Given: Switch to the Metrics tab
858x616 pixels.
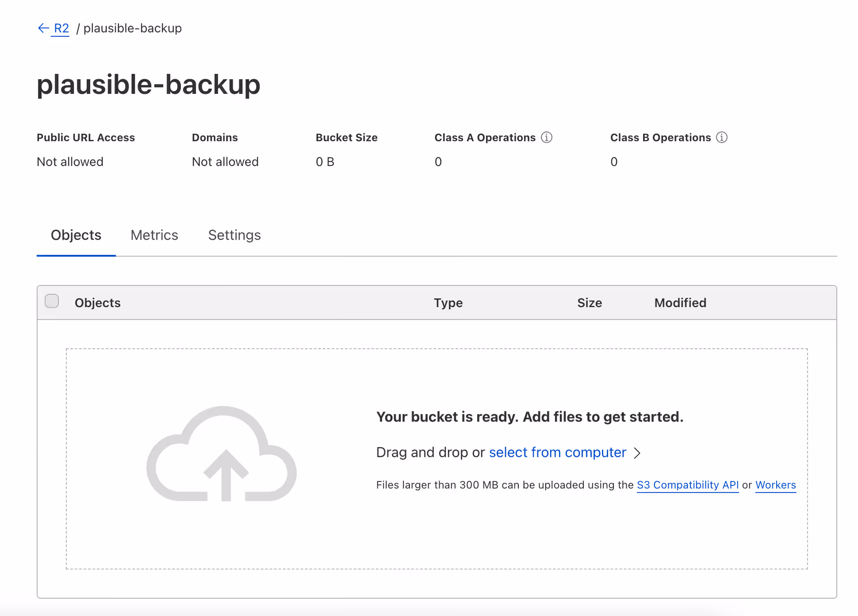Looking at the screenshot, I should coord(154,235).
